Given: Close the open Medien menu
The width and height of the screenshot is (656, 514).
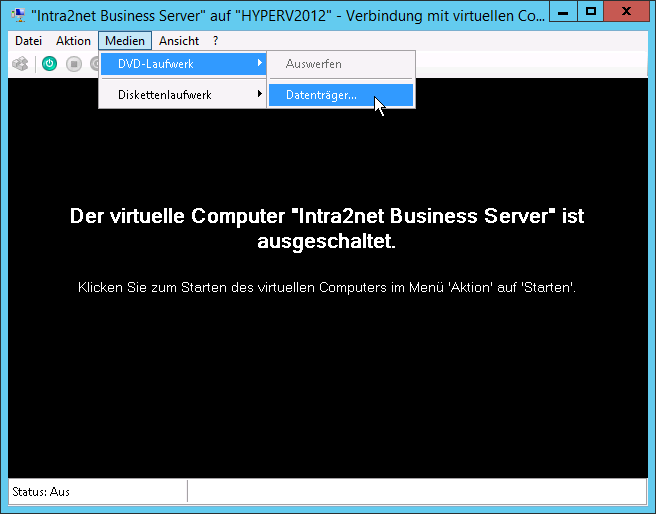Looking at the screenshot, I should [125, 41].
